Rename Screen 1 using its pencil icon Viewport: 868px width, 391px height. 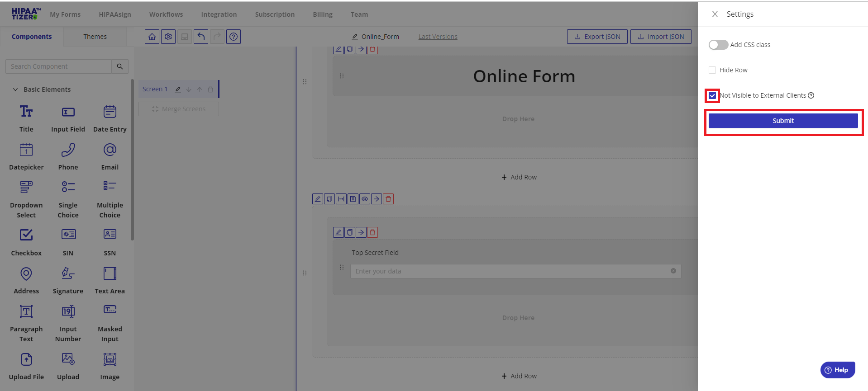tap(178, 90)
